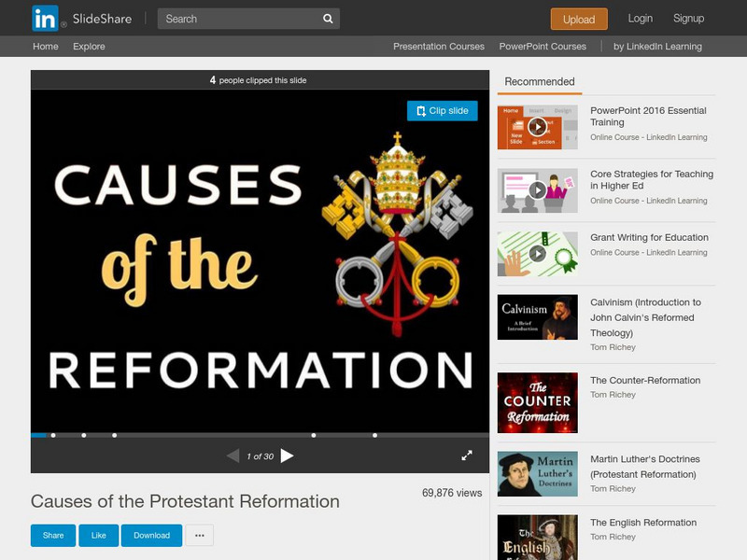Select Home in the navigation bar
Viewport: 747px width, 560px height.
tap(45, 46)
